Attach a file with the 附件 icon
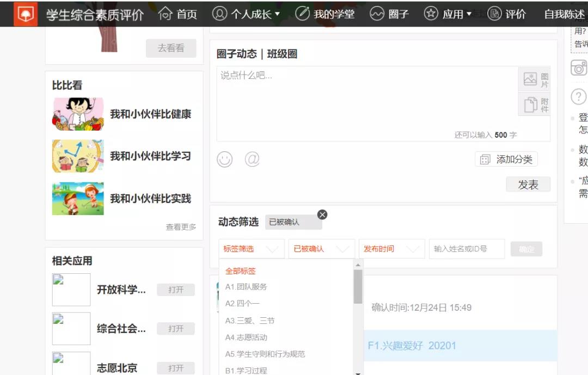The height and width of the screenshot is (375, 588). point(535,104)
